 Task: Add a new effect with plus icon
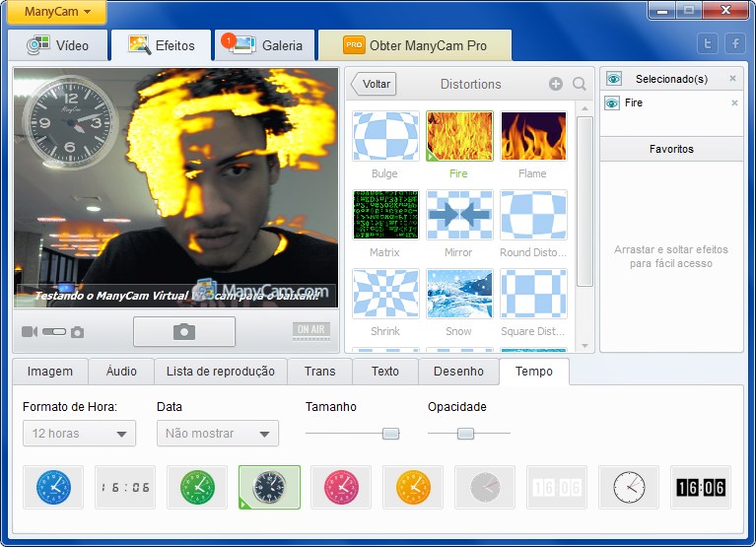pyautogui.click(x=556, y=84)
